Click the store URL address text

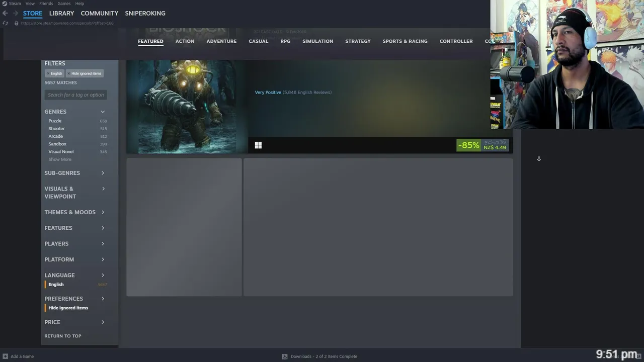click(x=67, y=23)
